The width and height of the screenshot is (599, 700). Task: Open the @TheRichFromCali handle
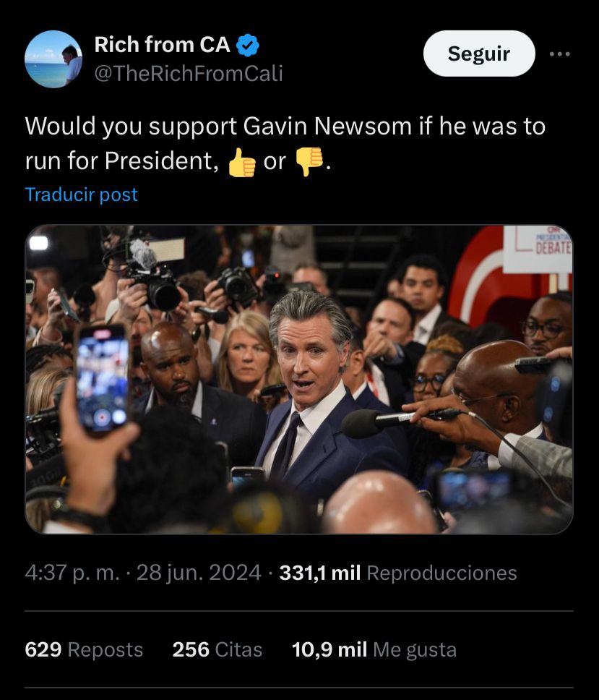pos(189,73)
